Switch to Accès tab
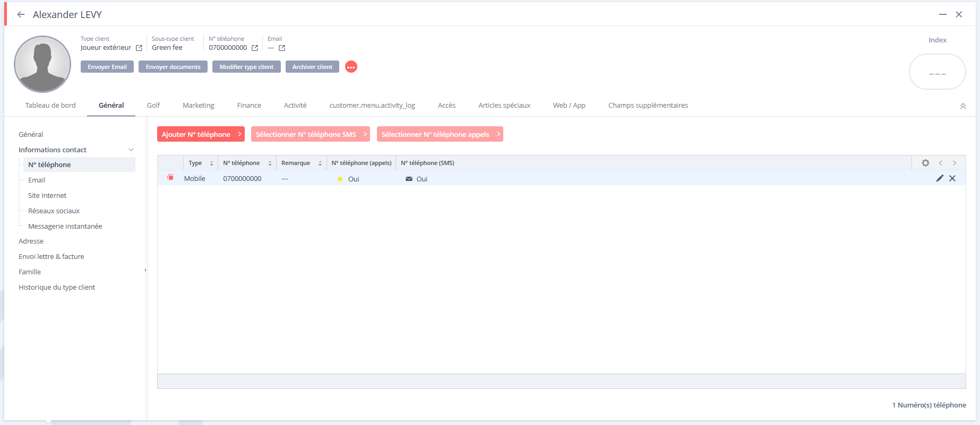This screenshot has width=980, height=425. 446,106
